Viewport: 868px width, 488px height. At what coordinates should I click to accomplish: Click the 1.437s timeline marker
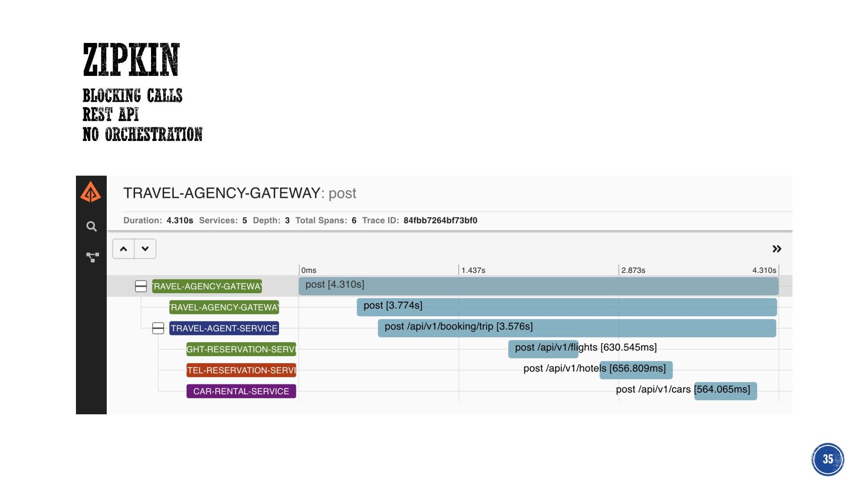473,270
